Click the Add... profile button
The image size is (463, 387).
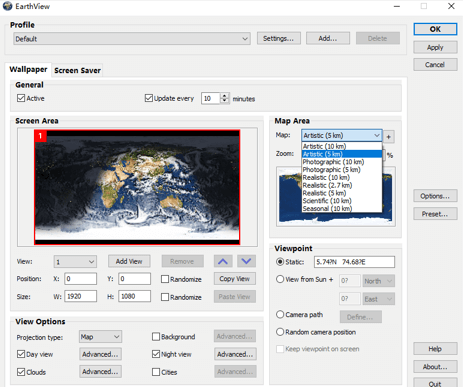point(328,38)
